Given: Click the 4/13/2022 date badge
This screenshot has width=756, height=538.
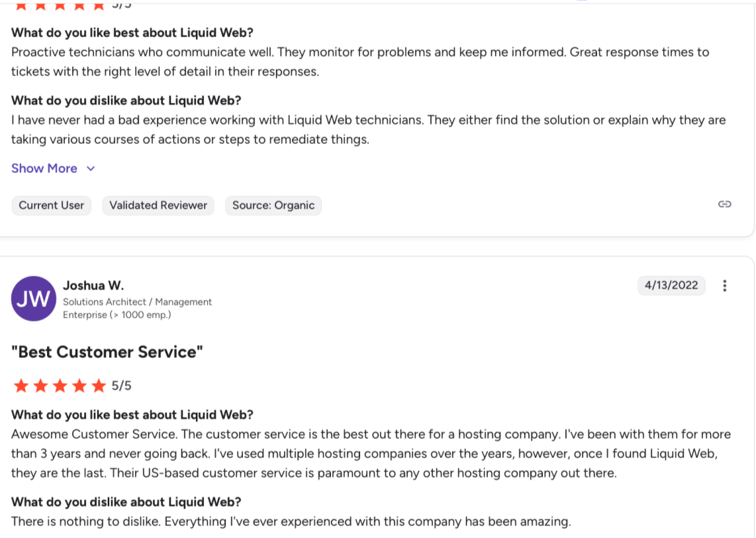Looking at the screenshot, I should click(x=671, y=286).
